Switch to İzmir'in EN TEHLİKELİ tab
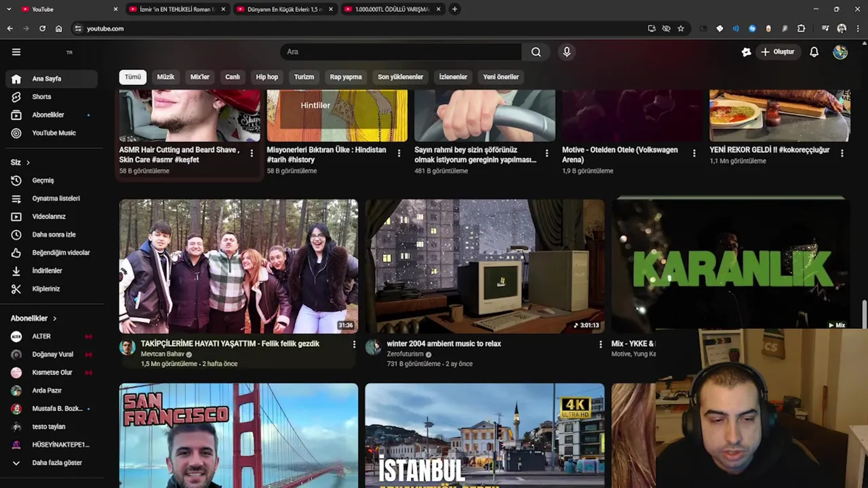The image size is (868, 488). click(178, 9)
